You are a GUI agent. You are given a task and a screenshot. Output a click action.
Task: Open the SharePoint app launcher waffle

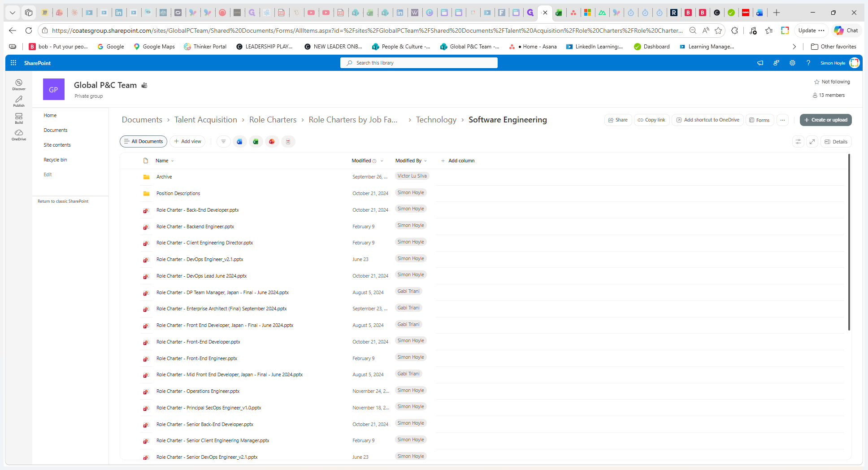point(13,63)
